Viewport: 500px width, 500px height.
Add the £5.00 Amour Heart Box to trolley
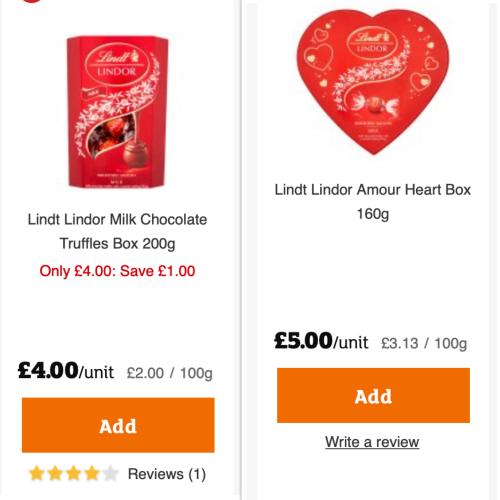coord(373,396)
